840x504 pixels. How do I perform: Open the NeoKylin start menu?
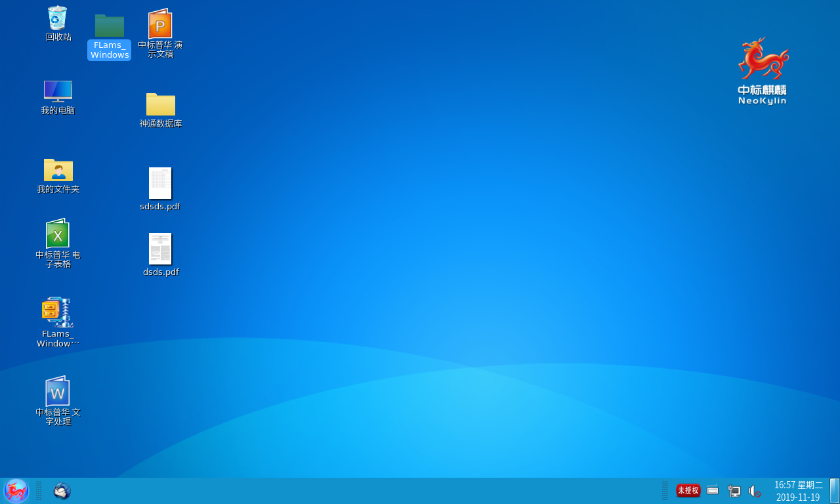coord(16,491)
